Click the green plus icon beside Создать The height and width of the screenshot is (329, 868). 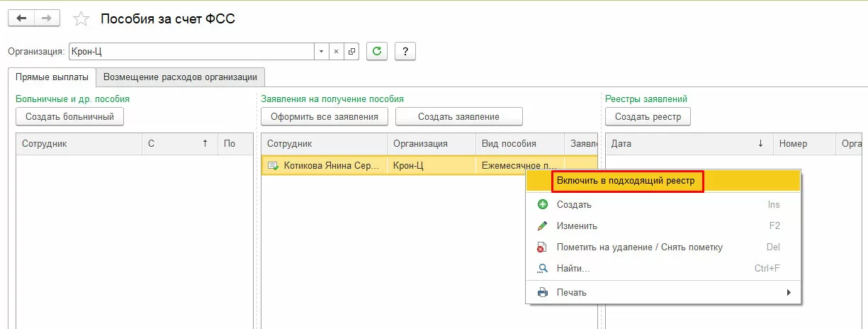coord(543,204)
